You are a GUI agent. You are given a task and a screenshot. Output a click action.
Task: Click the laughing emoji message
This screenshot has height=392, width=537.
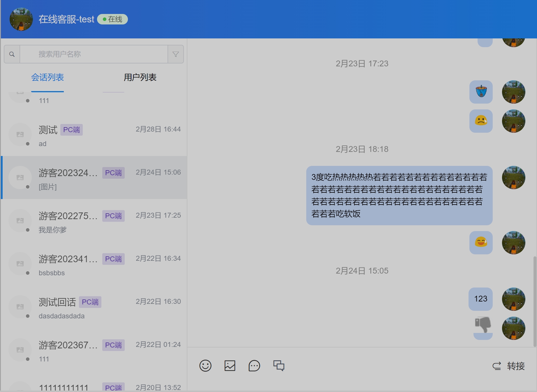coord(481,243)
